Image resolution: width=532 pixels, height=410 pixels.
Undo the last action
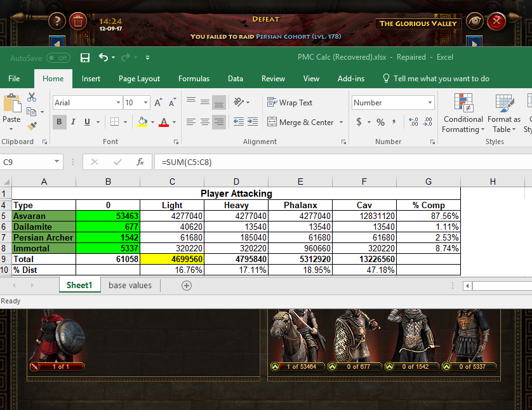pyautogui.click(x=103, y=57)
